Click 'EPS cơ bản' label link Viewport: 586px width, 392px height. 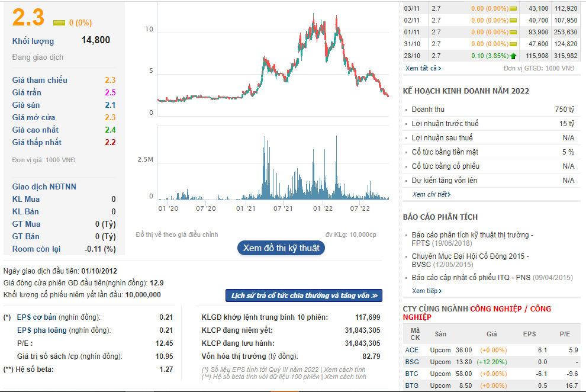(x=37, y=317)
